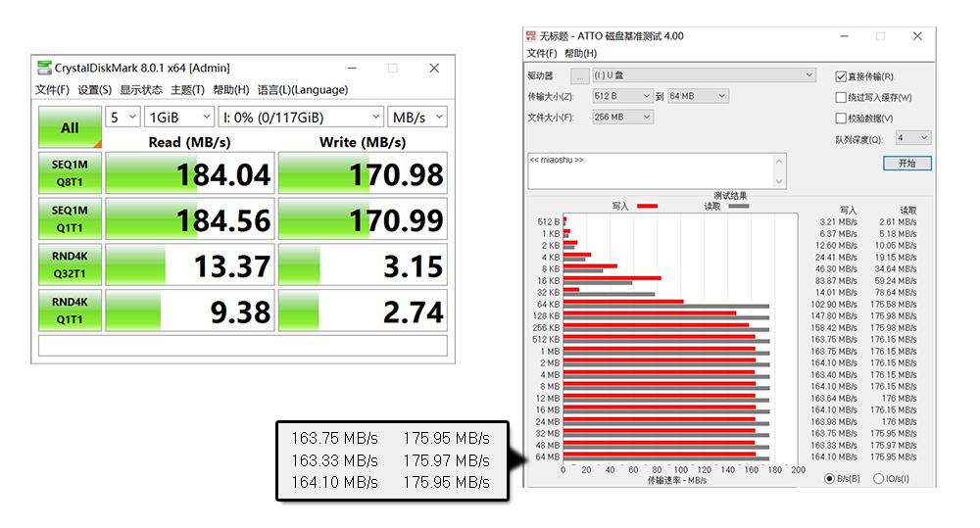Click the description box scroll down arrow
The width and height of the screenshot is (980, 528).
point(779,181)
